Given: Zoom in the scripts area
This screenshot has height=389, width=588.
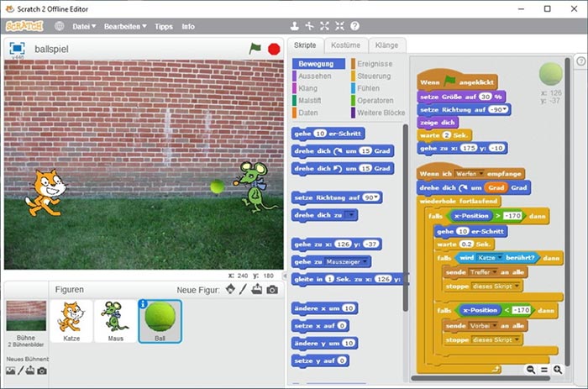Looking at the screenshot, I should pos(558,370).
